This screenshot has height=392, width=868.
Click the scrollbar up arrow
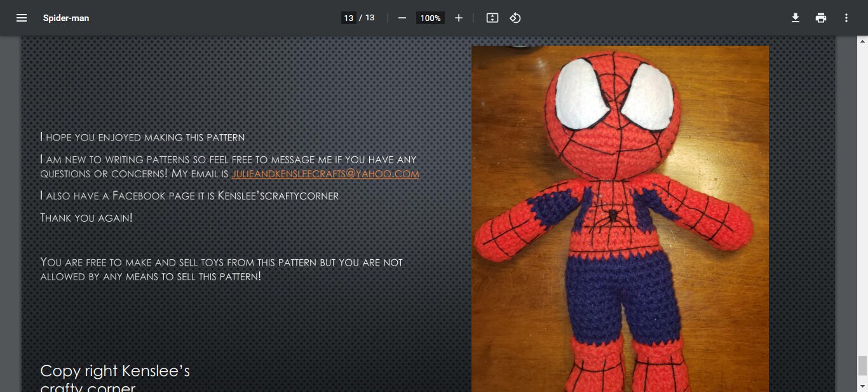[x=862, y=41]
